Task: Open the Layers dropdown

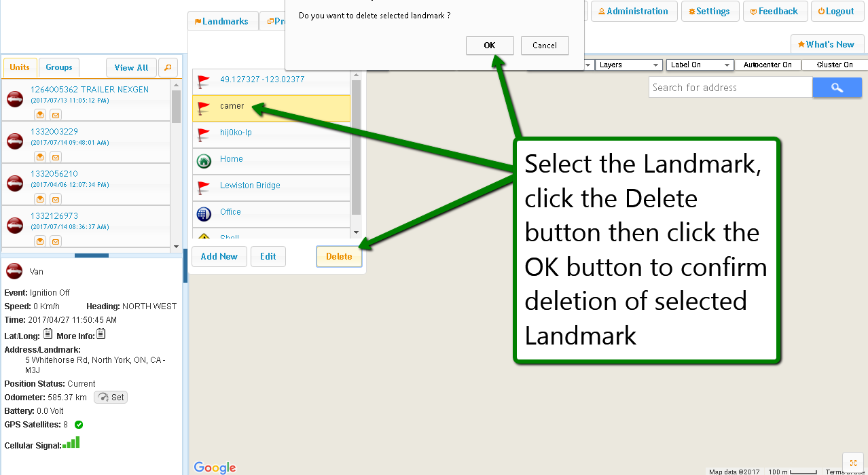Action: 629,65
